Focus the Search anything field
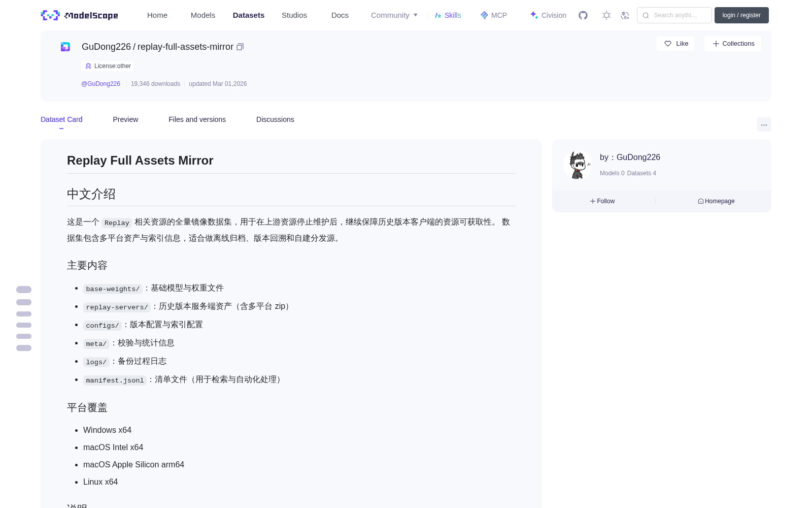812x508 pixels. (674, 15)
